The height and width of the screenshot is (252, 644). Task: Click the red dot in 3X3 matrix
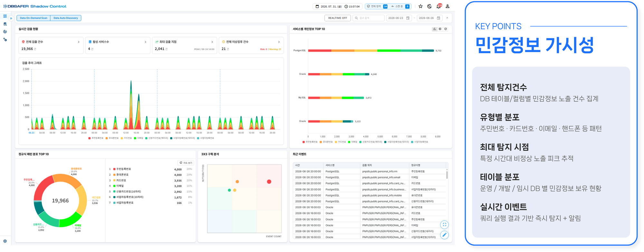[x=269, y=182]
